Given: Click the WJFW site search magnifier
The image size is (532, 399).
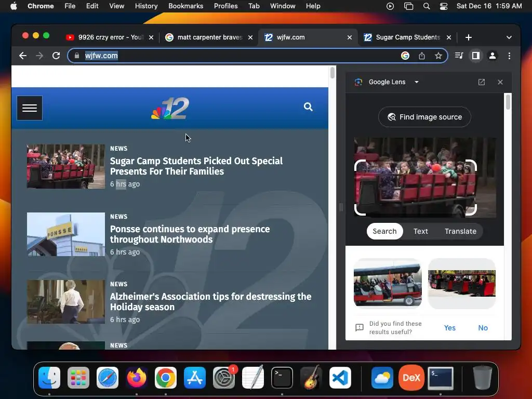Looking at the screenshot, I should [x=308, y=107].
